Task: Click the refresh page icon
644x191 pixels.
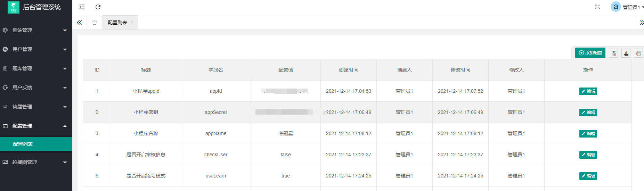Action: 98,7
